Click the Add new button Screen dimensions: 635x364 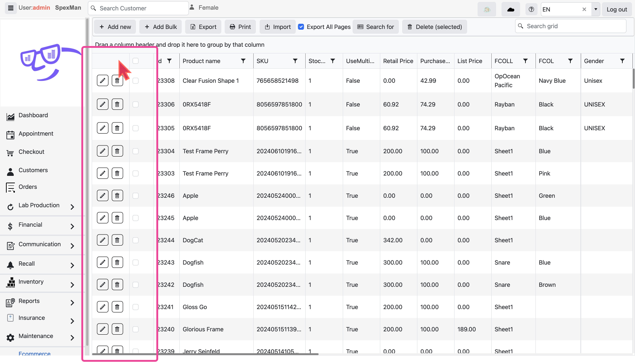tap(115, 27)
